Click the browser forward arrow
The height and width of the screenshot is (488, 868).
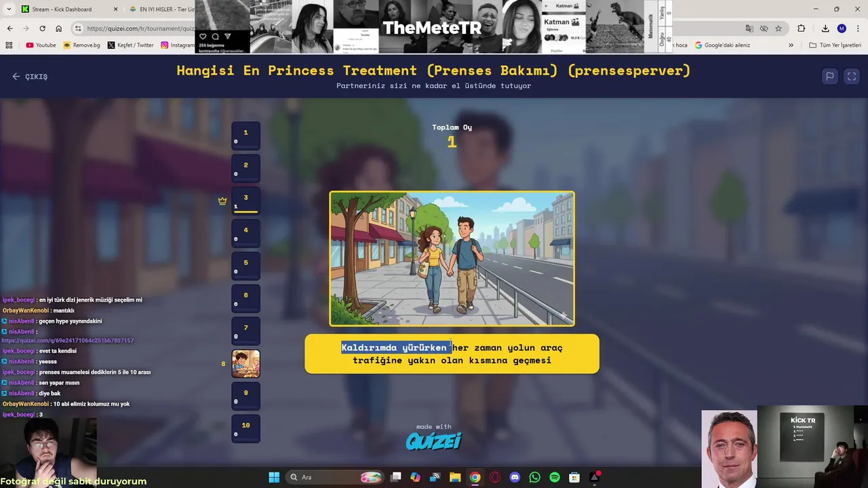click(x=26, y=28)
